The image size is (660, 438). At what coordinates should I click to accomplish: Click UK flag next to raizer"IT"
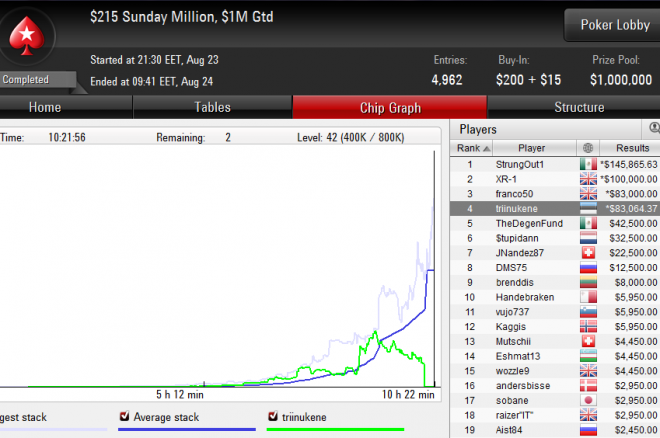pyautogui.click(x=588, y=415)
